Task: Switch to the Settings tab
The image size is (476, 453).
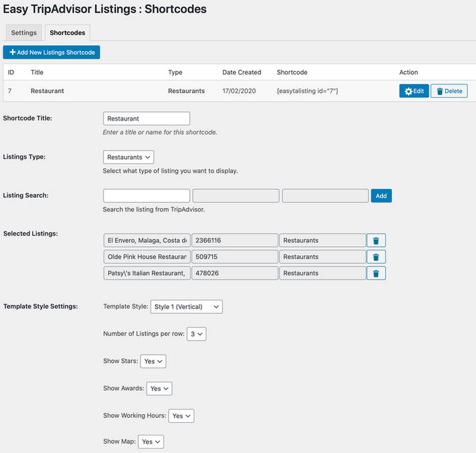Action: (x=24, y=33)
